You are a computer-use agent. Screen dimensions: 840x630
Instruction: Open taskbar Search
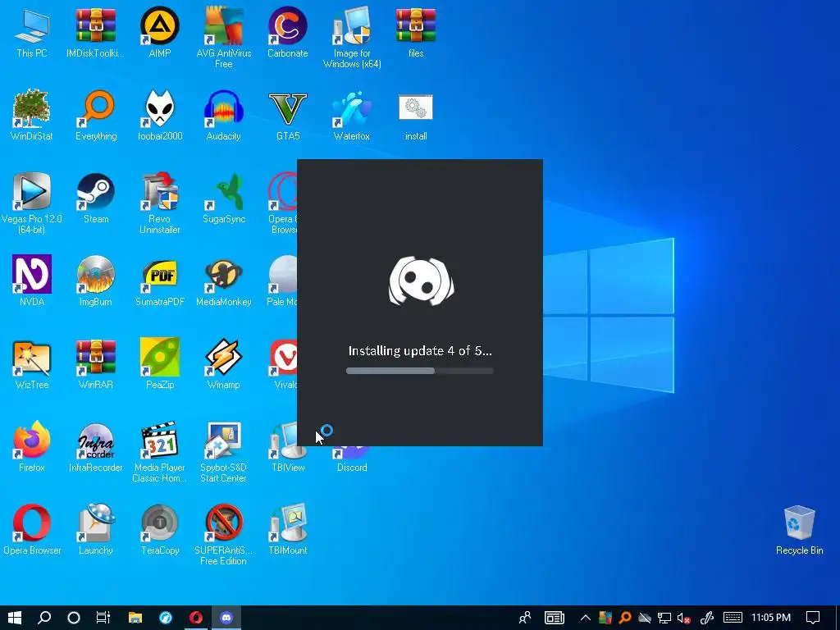pyautogui.click(x=44, y=618)
